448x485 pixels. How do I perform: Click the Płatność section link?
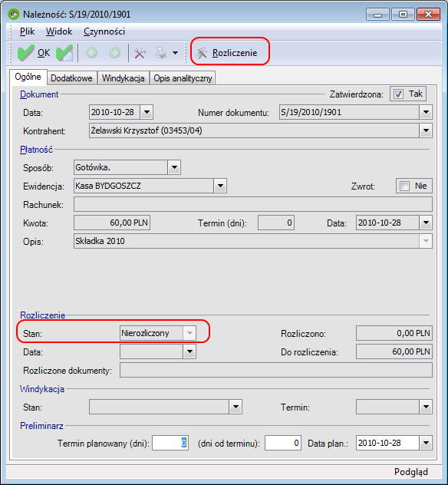pyautogui.click(x=37, y=150)
